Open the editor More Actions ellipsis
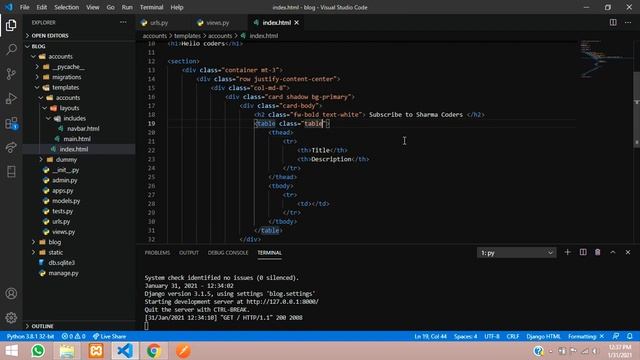640x360 pixels. tap(628, 22)
